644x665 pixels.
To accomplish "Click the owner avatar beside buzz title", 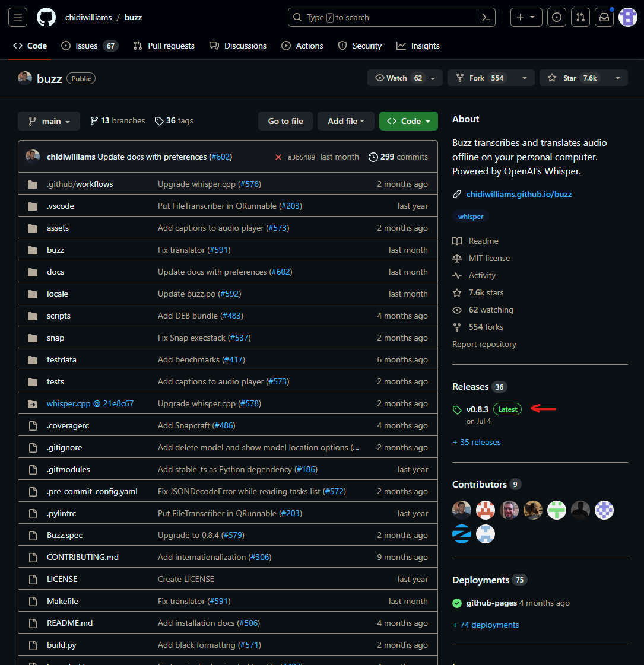I will point(25,78).
